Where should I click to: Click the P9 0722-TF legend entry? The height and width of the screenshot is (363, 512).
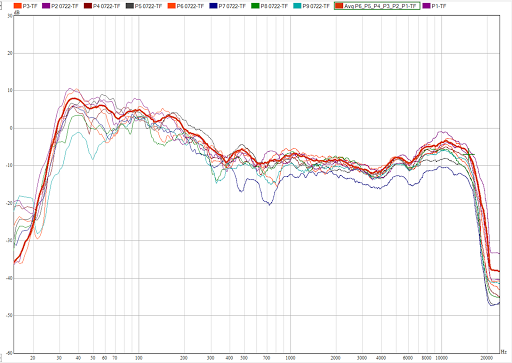click(x=312, y=6)
